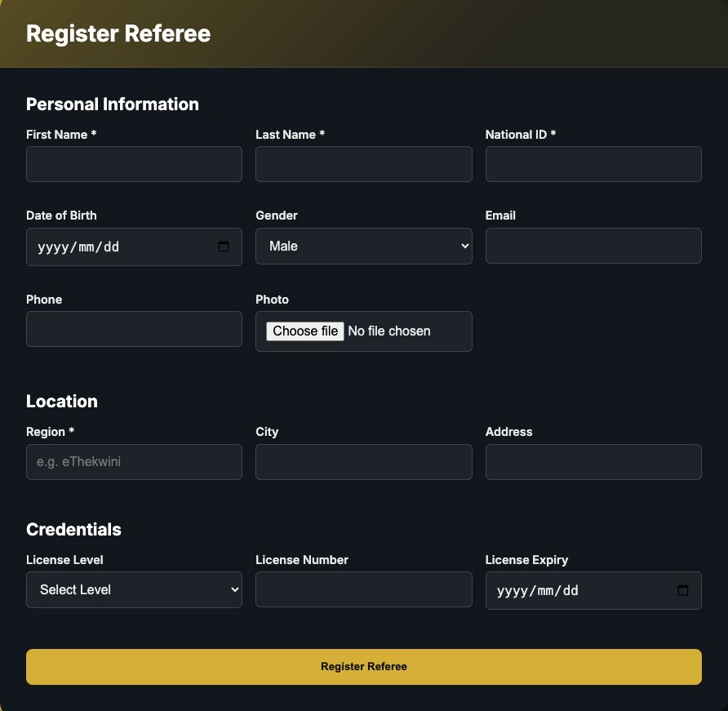Image resolution: width=728 pixels, height=711 pixels.
Task: Expand the Gender dropdown
Action: tap(363, 247)
